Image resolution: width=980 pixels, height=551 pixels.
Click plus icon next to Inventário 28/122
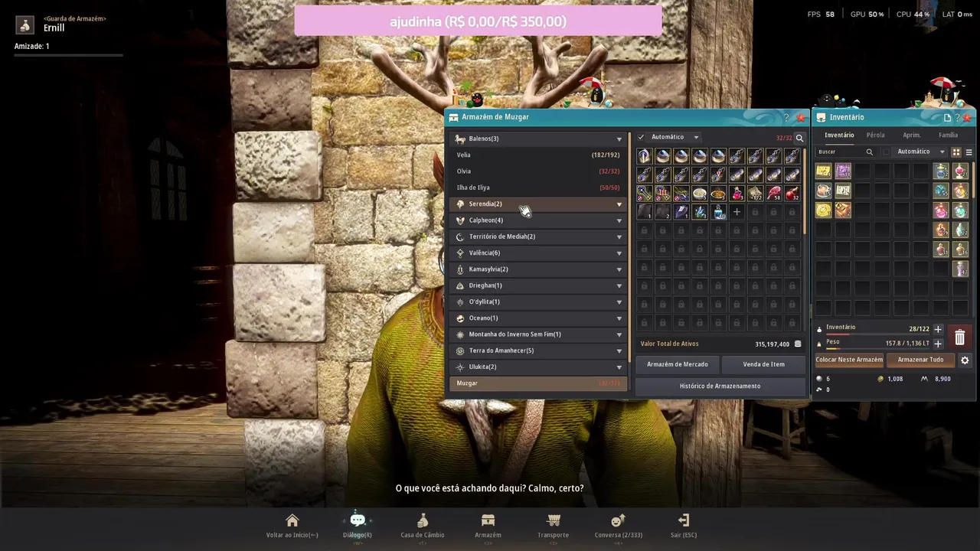tap(938, 329)
